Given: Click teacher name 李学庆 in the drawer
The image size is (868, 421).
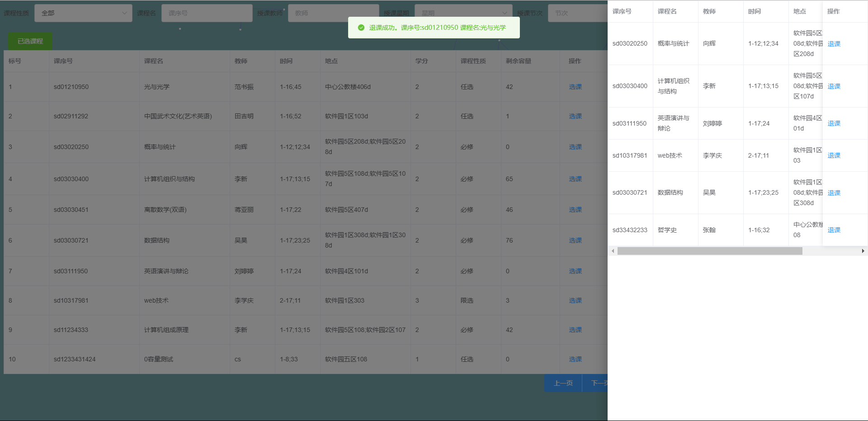Looking at the screenshot, I should [712, 155].
